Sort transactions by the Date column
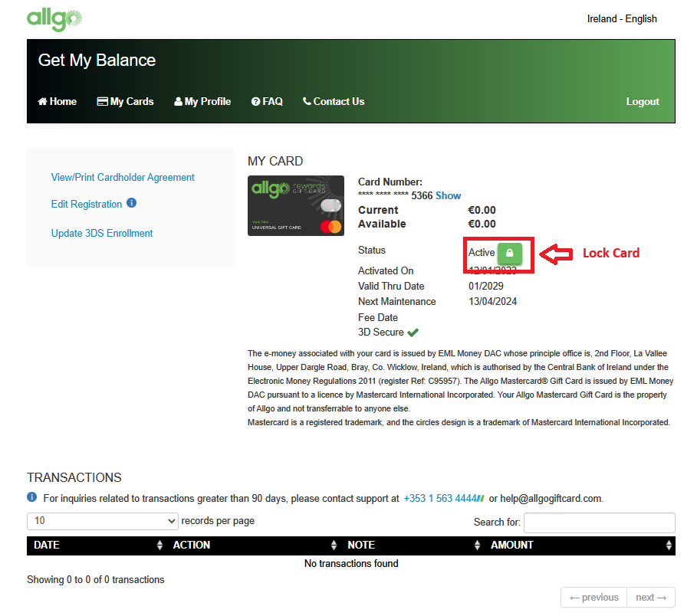Viewport: 697px width, 616px height. (96, 546)
